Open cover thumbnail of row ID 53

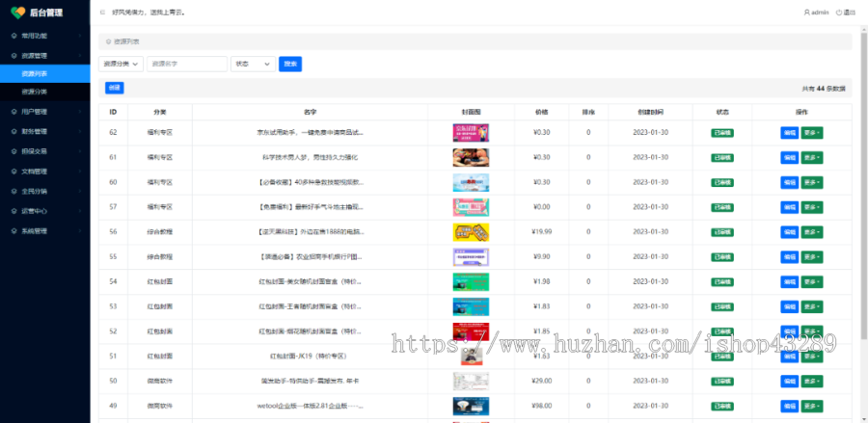tap(471, 306)
